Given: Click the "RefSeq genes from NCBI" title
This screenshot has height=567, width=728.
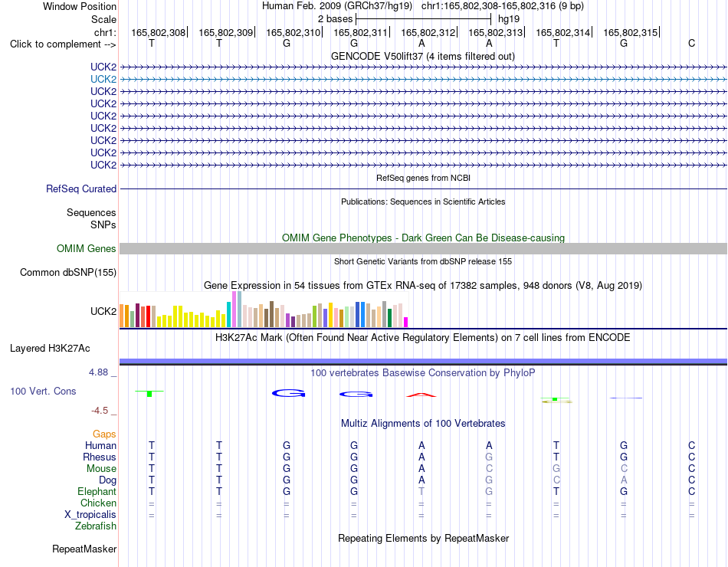Looking at the screenshot, I should [423, 178].
